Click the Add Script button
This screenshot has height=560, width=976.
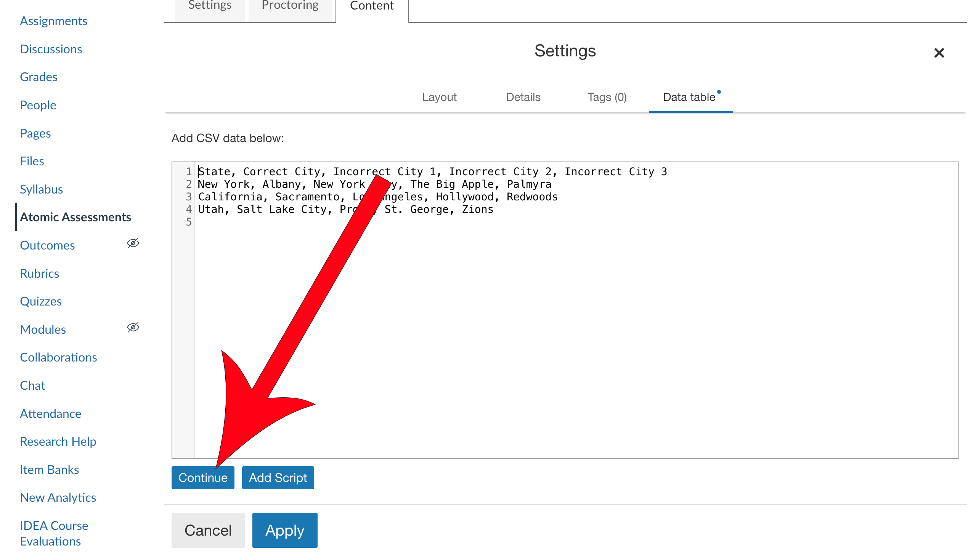pos(278,477)
